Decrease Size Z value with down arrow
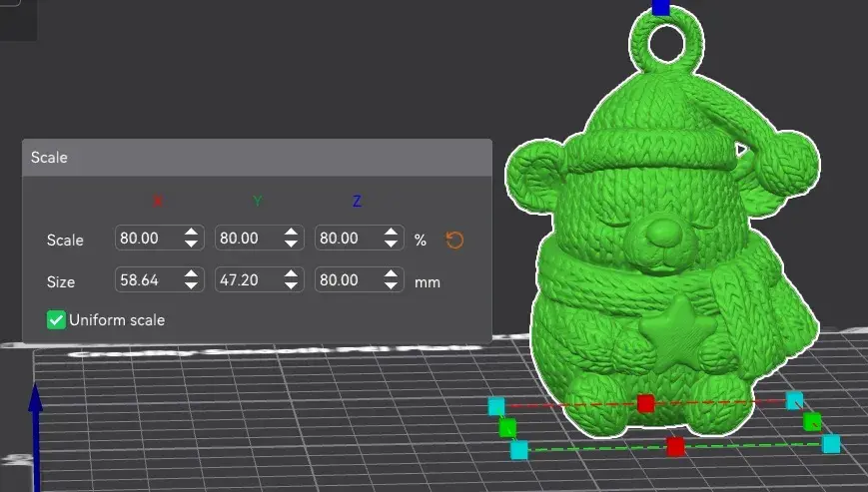 (x=391, y=287)
